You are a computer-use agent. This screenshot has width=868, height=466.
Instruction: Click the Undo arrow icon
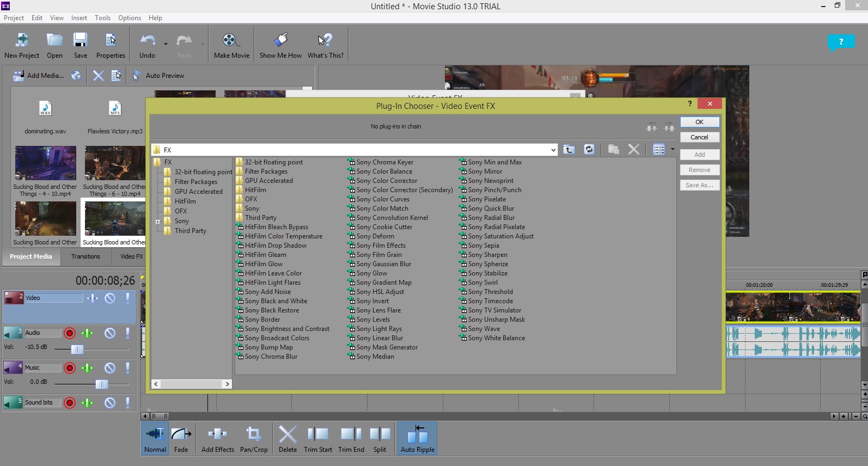[147, 40]
